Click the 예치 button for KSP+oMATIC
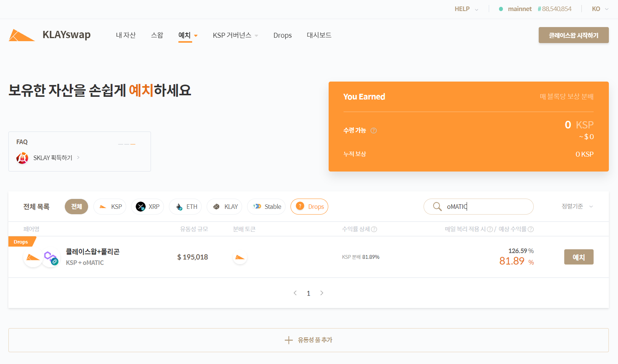The width and height of the screenshot is (618, 364). (x=579, y=257)
